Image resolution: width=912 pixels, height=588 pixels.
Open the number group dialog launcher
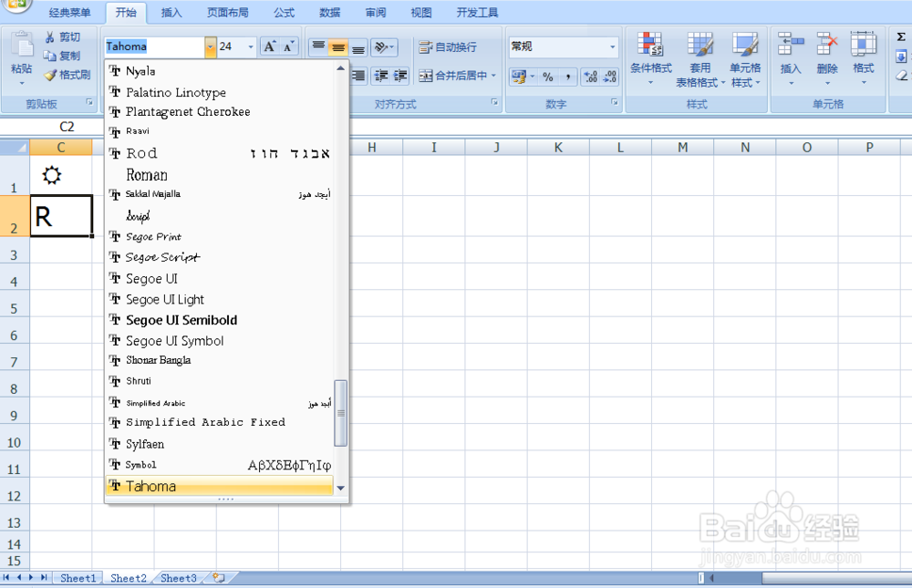point(614,102)
